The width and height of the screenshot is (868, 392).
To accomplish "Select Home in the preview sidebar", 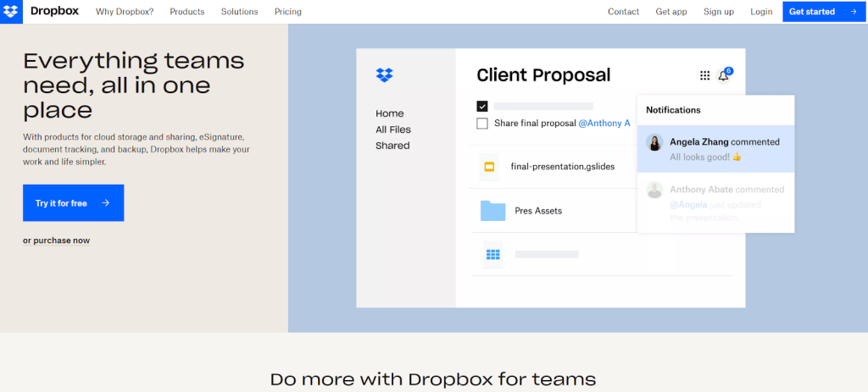I will [390, 113].
